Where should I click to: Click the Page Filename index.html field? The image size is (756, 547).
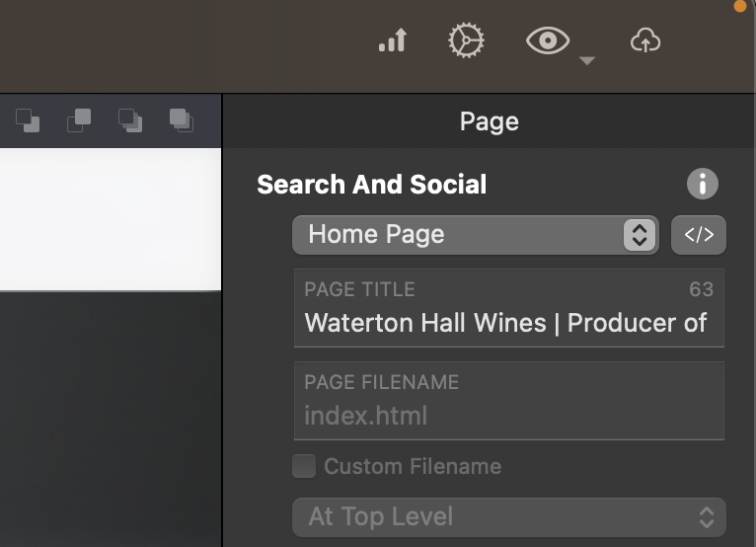(508, 415)
